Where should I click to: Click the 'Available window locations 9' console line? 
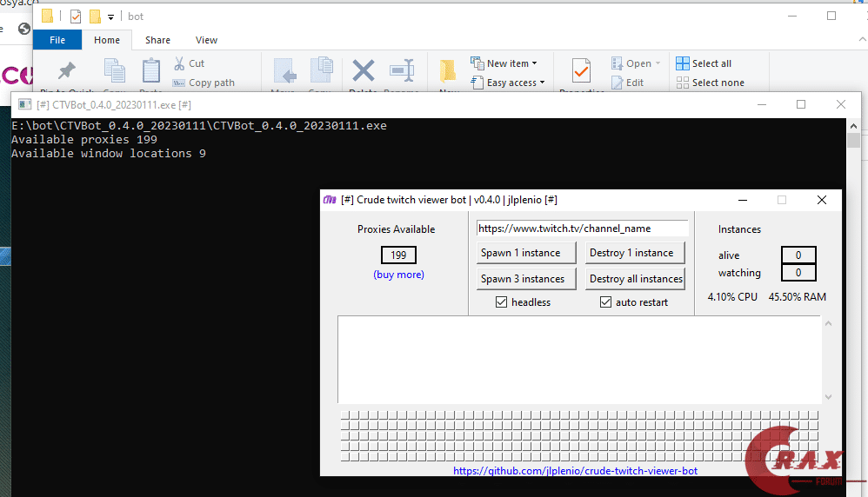click(109, 153)
